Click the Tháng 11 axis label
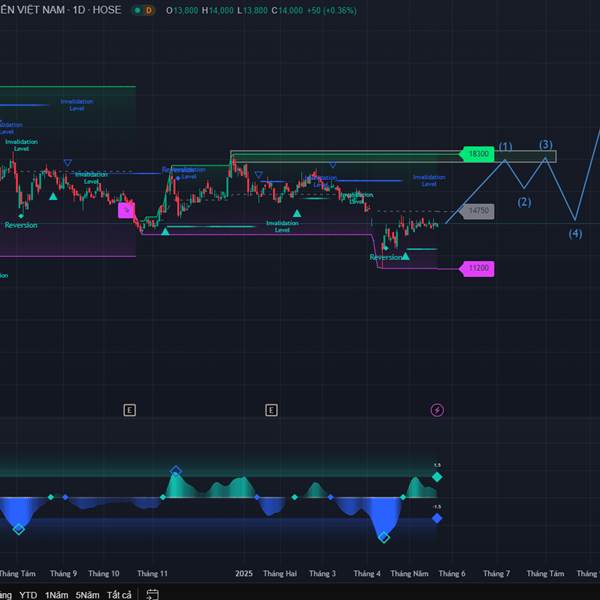Image resolution: width=600 pixels, height=600 pixels. [152, 573]
